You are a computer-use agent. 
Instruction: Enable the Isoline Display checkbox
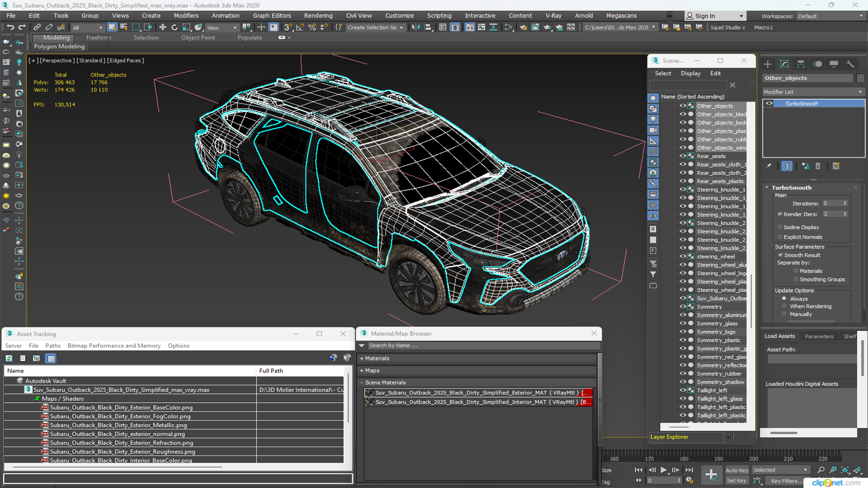pyautogui.click(x=780, y=227)
